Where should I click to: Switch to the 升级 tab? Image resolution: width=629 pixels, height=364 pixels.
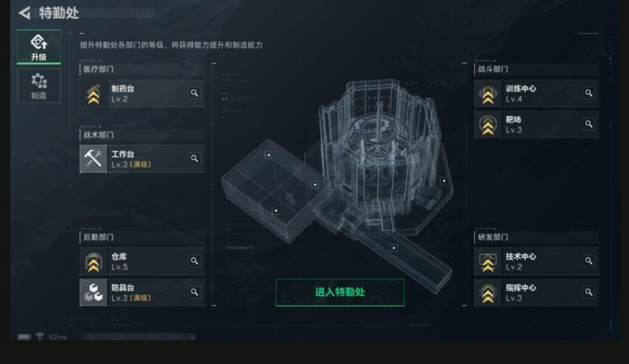coord(39,47)
